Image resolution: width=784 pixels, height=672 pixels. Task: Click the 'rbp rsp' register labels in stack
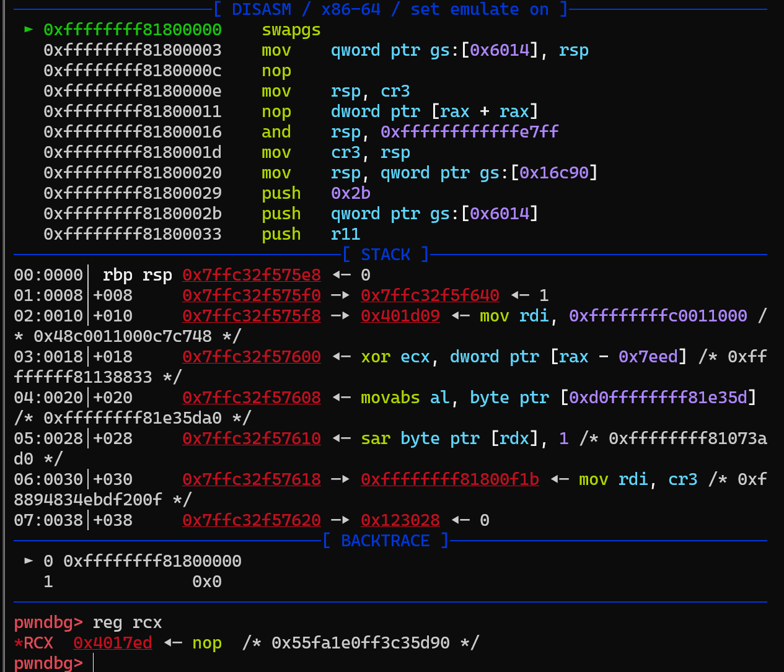coord(138,275)
